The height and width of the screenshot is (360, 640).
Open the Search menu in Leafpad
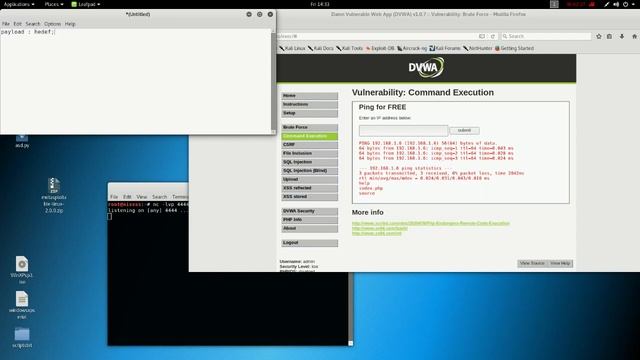pos(33,24)
